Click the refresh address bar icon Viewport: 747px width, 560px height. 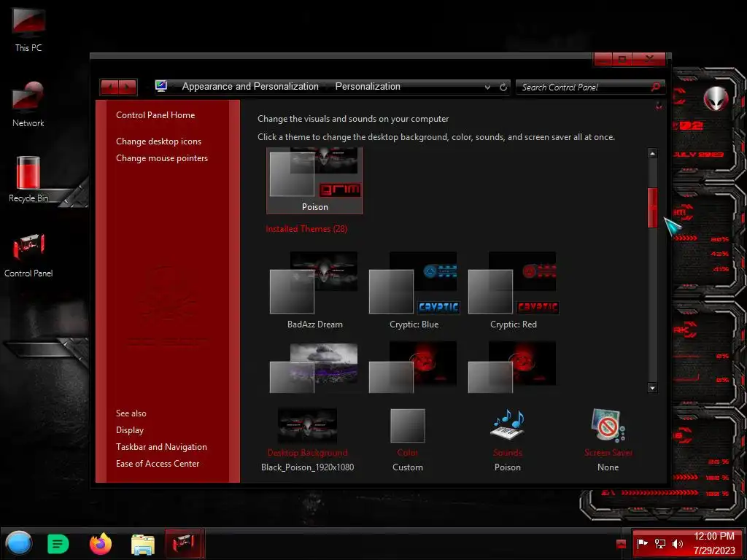click(503, 87)
